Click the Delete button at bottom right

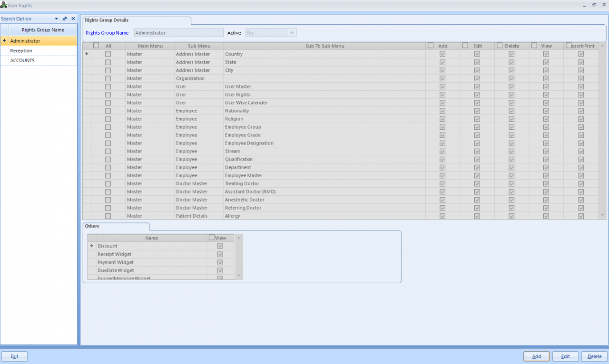594,356
